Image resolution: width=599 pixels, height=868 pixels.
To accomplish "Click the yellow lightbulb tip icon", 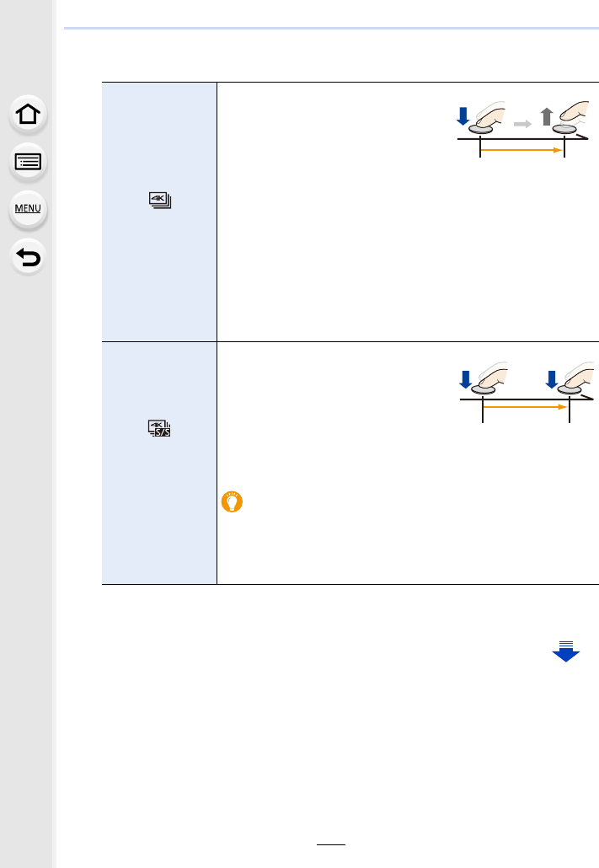I will coord(232,503).
